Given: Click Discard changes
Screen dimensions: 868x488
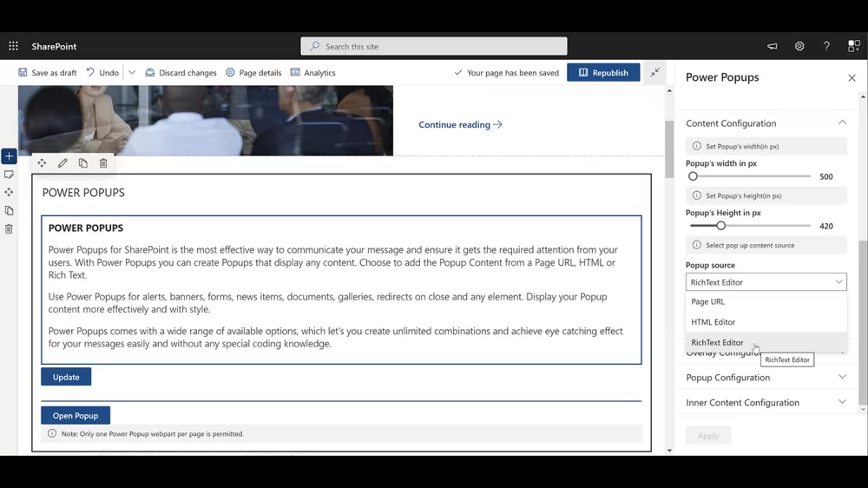Looking at the screenshot, I should point(181,73).
